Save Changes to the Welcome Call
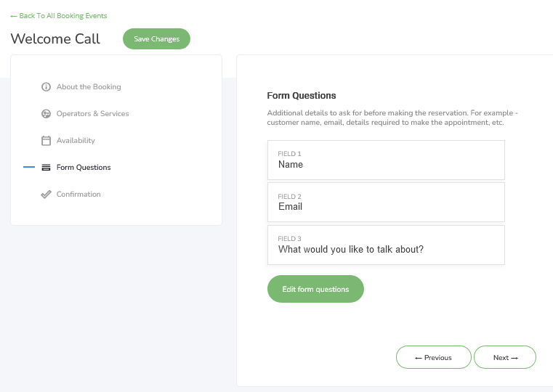This screenshot has height=392, width=553. [x=156, y=38]
